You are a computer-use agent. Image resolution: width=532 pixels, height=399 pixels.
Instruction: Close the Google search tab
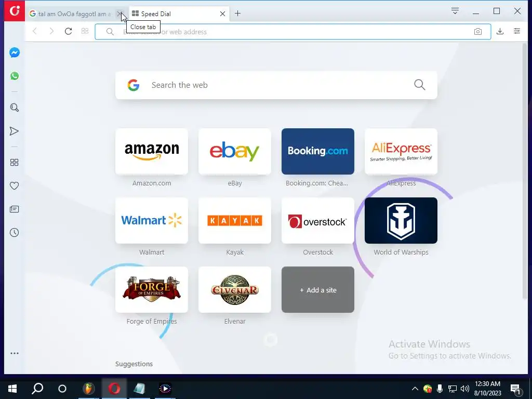(x=119, y=14)
